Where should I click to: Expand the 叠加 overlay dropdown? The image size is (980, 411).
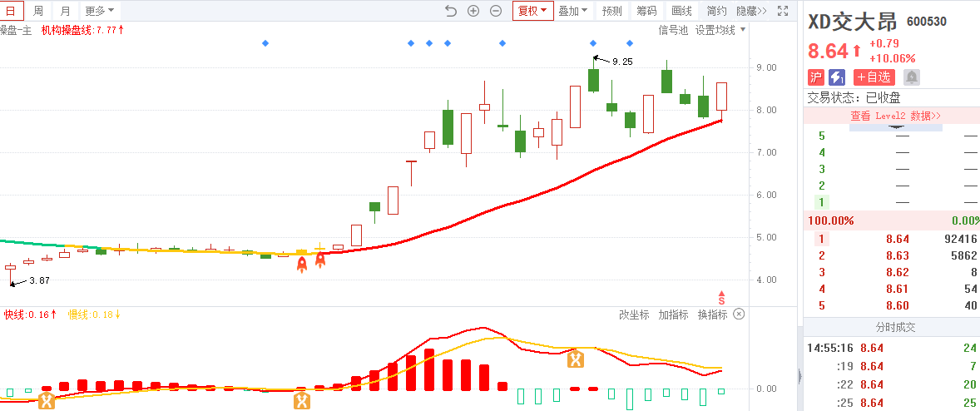(x=572, y=11)
